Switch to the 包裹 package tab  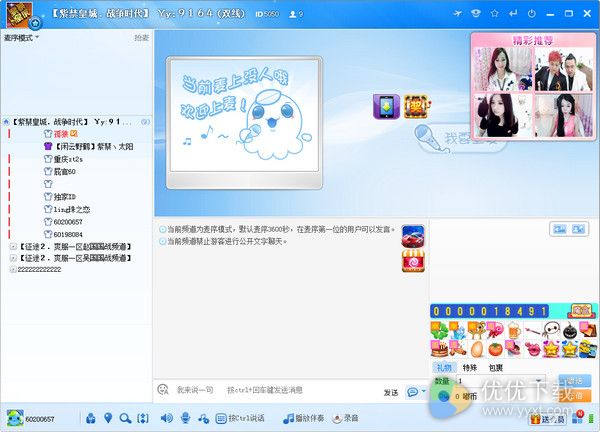coord(496,368)
